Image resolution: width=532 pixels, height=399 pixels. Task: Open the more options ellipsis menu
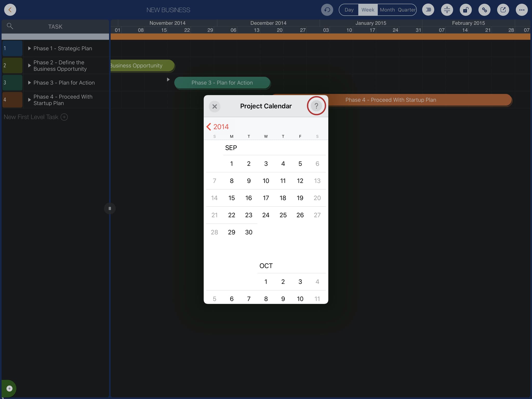click(522, 10)
